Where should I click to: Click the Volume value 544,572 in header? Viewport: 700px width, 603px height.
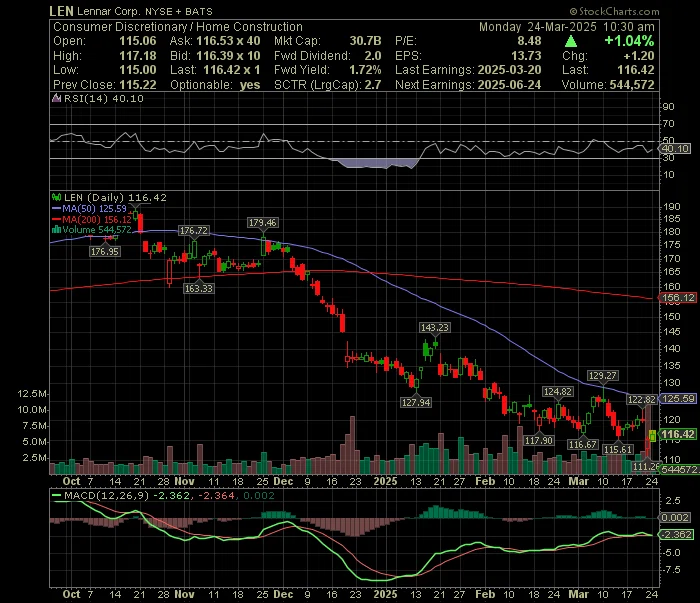(632, 85)
